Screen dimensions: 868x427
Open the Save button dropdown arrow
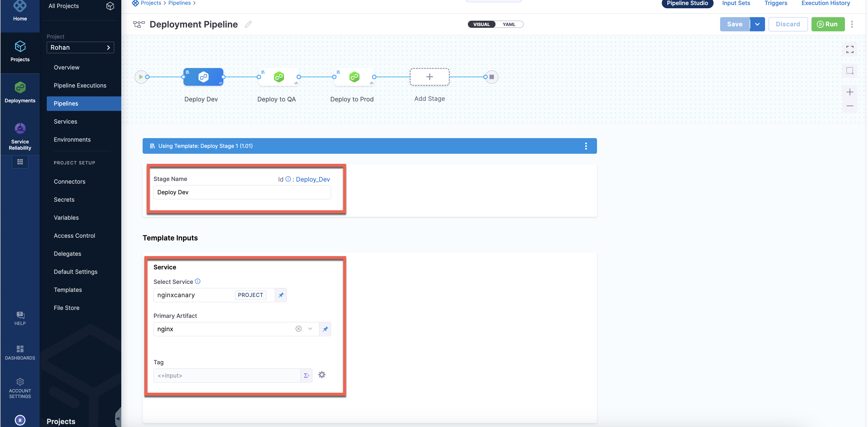757,24
